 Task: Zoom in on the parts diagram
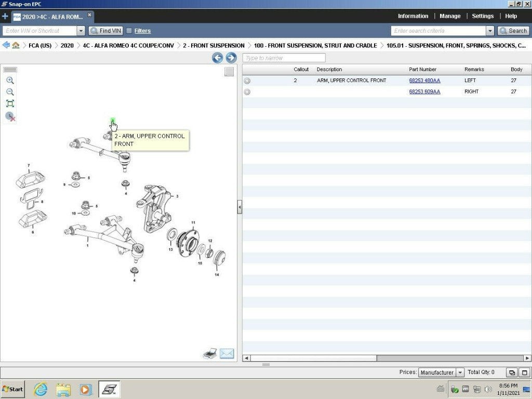[10, 81]
